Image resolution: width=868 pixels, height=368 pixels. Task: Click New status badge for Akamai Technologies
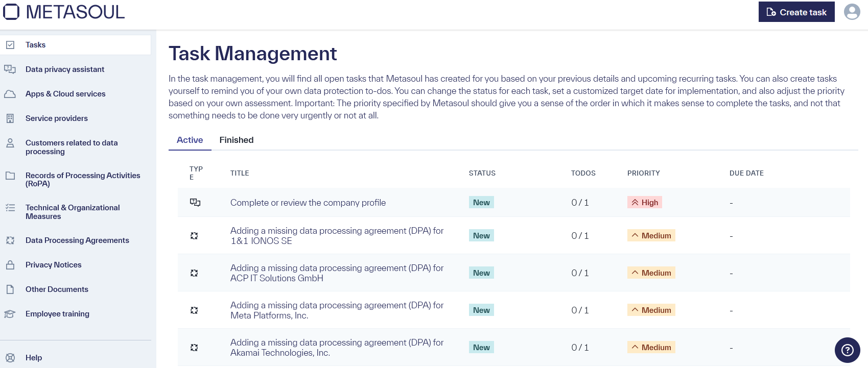point(481,348)
